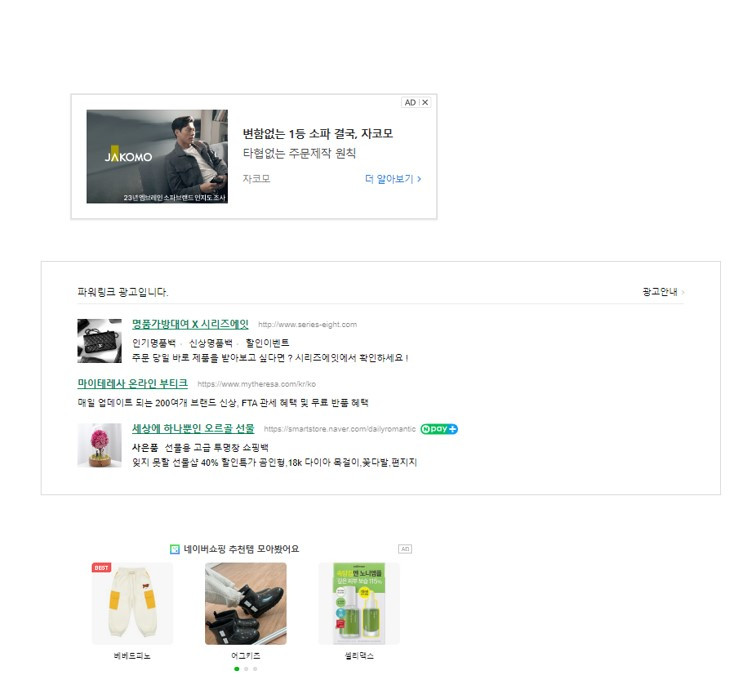
Task: Open the 세상에 하나뿐인 오르골 선물 link
Action: coord(193,429)
